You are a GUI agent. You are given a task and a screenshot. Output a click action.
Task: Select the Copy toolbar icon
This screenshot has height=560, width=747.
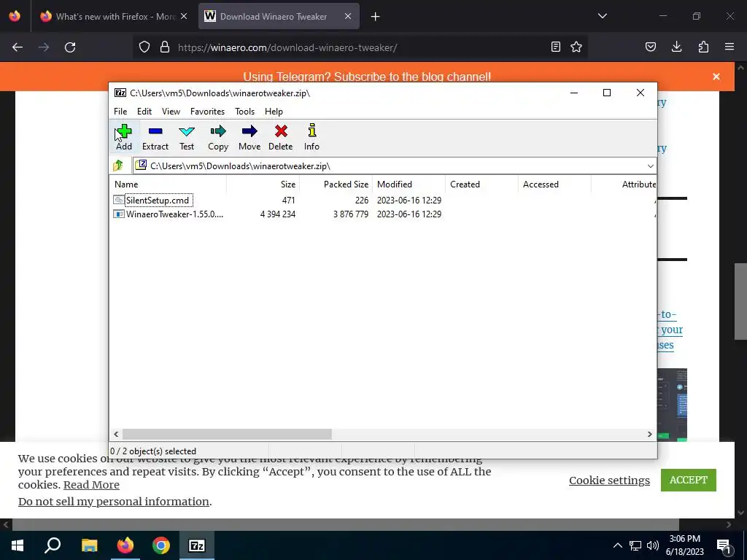(x=218, y=137)
